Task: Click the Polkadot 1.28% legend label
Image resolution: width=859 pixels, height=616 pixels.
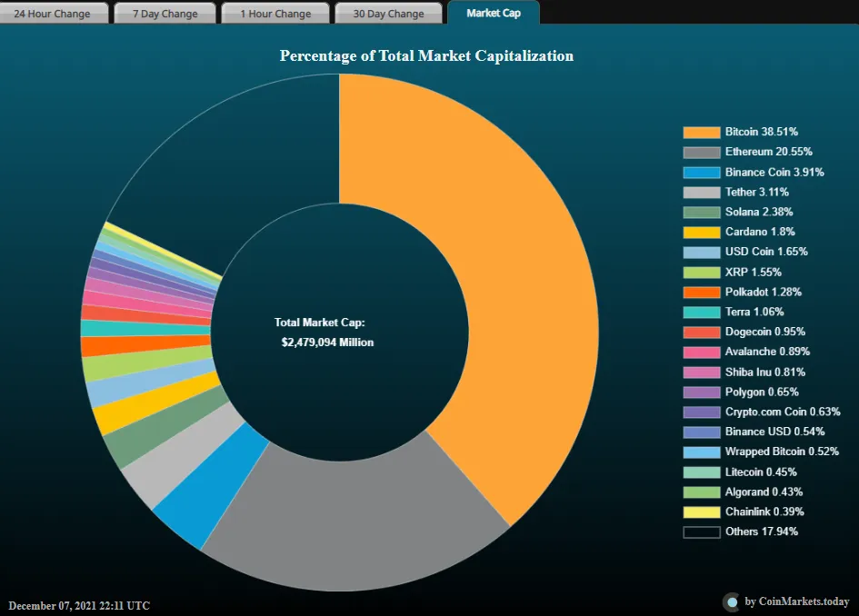Action: (x=764, y=292)
